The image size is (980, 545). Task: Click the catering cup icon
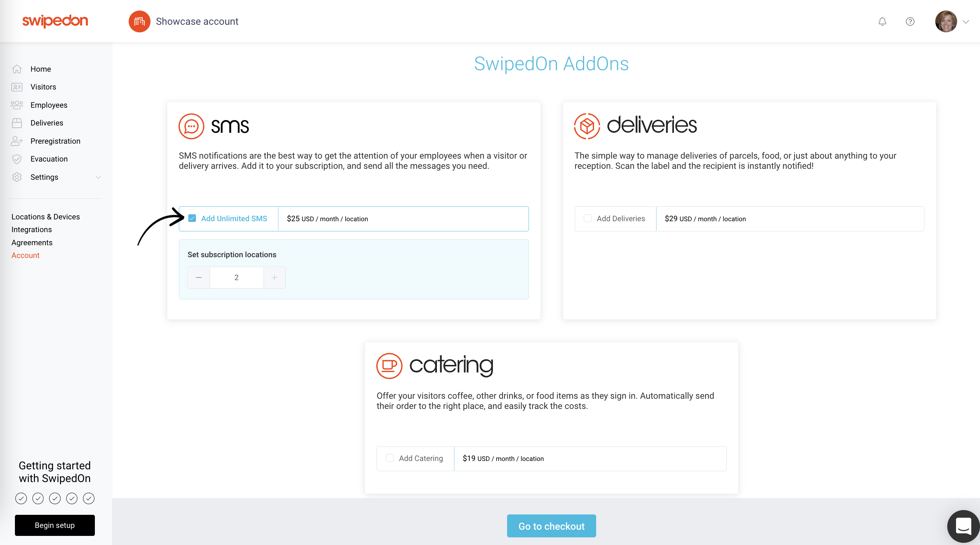[389, 366]
